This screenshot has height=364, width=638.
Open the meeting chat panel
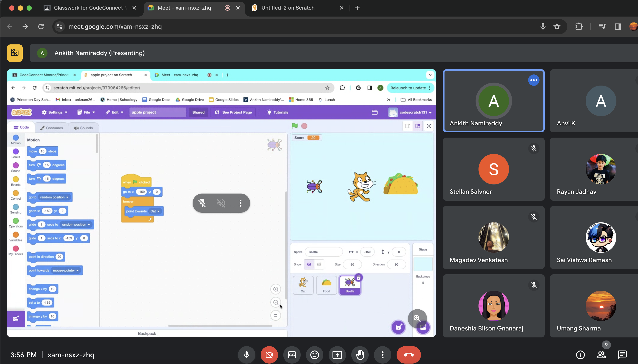(622, 354)
